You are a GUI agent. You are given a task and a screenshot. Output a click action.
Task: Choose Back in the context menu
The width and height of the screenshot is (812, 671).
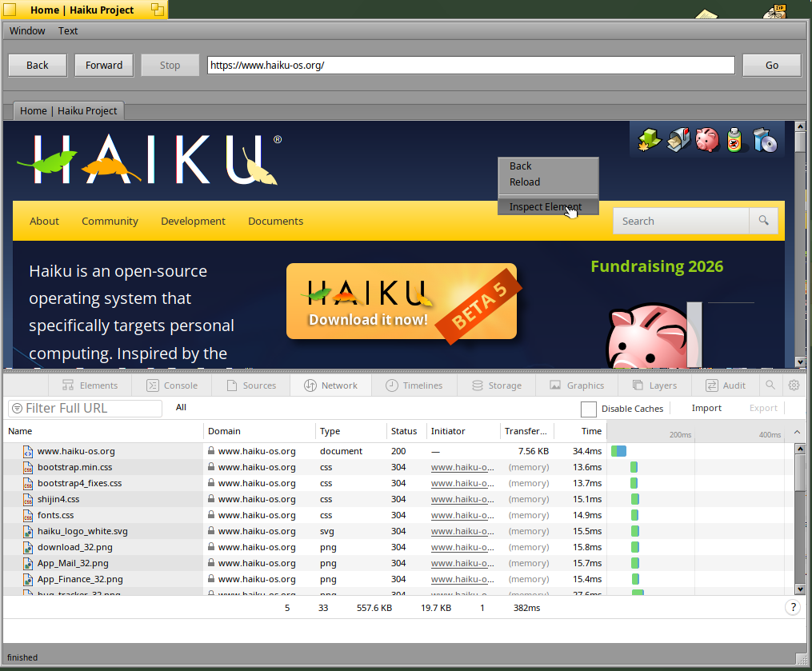(x=549, y=166)
